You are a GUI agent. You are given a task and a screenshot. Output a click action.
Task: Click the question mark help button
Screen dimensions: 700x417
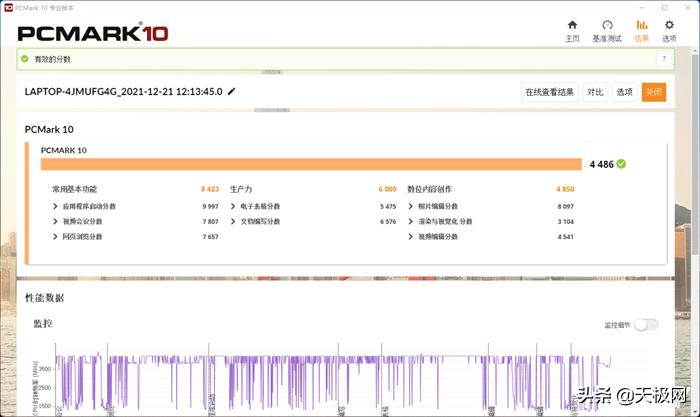[x=664, y=59]
